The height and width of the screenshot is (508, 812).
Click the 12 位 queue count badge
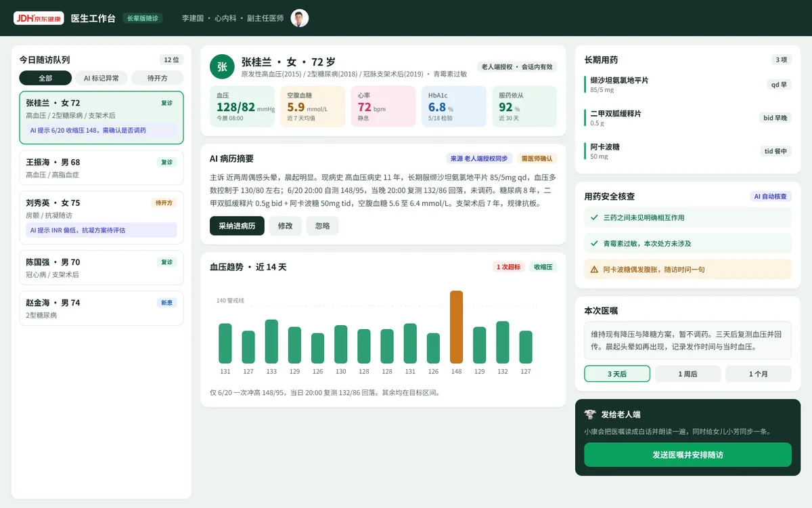(172, 60)
